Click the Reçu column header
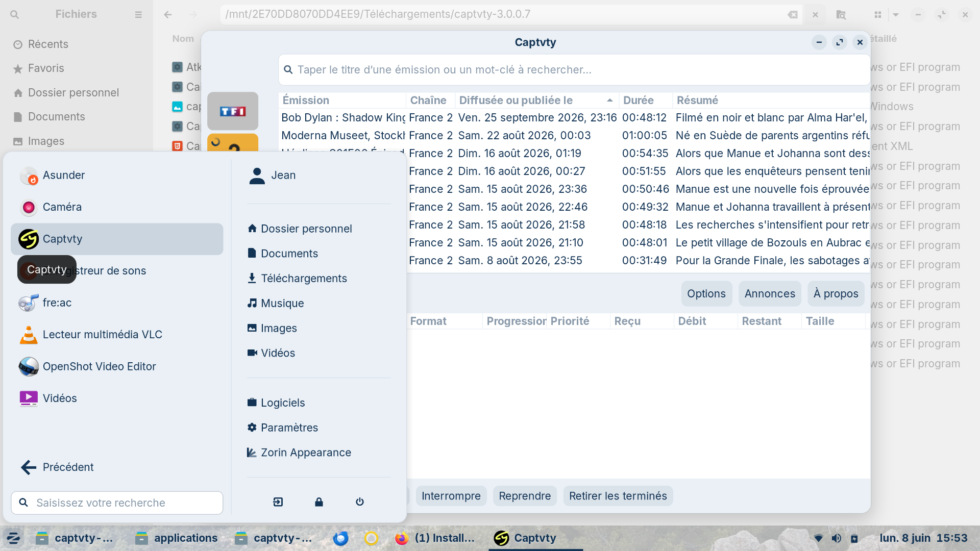 tap(642, 321)
